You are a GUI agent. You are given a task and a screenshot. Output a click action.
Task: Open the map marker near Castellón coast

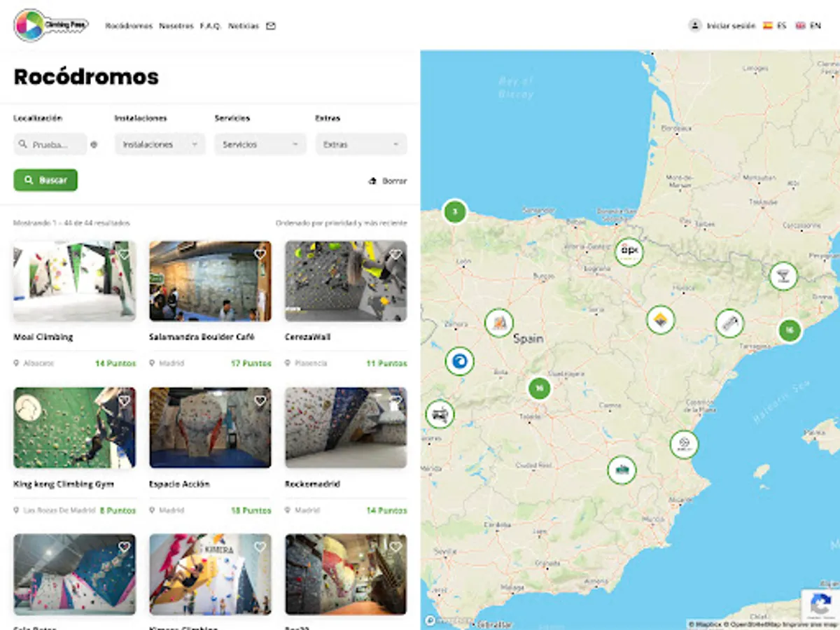click(x=684, y=444)
